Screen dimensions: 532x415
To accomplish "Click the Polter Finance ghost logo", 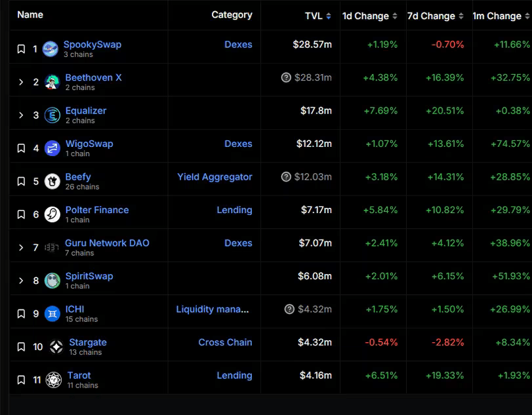I will [52, 214].
